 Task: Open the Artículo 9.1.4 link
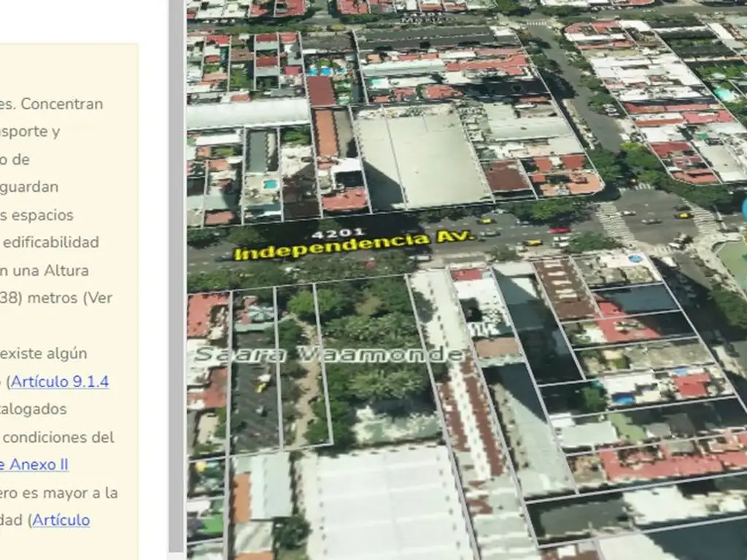click(60, 381)
